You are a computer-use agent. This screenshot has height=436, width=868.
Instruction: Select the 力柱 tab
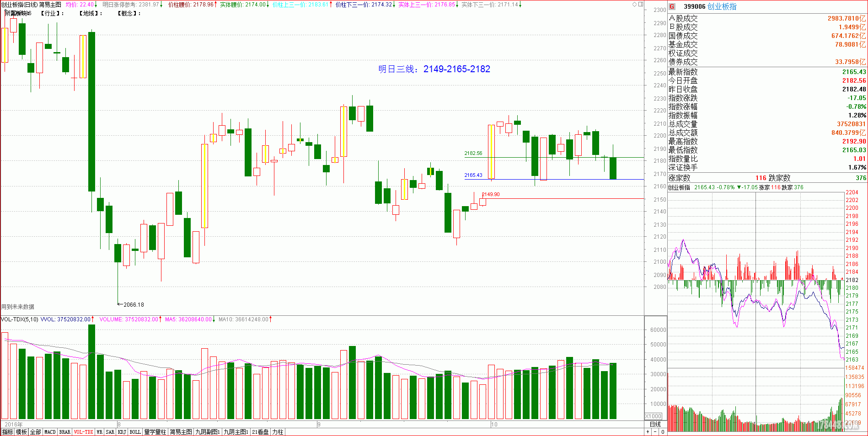click(278, 432)
